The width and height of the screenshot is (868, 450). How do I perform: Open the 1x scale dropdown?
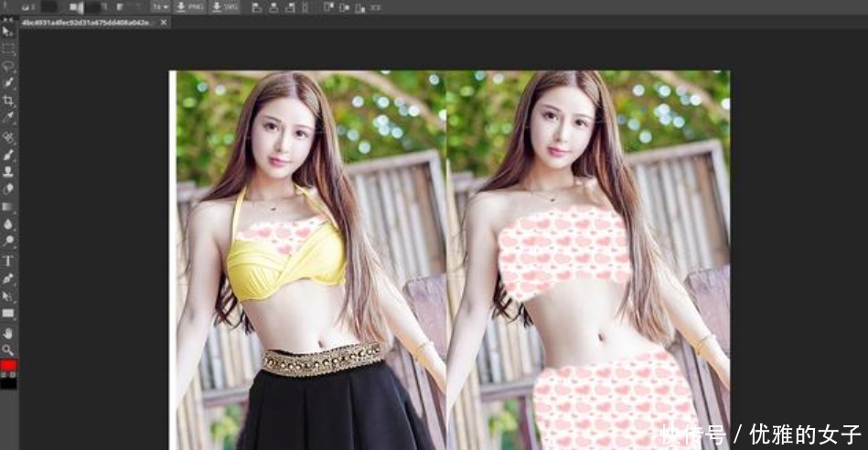(x=159, y=6)
